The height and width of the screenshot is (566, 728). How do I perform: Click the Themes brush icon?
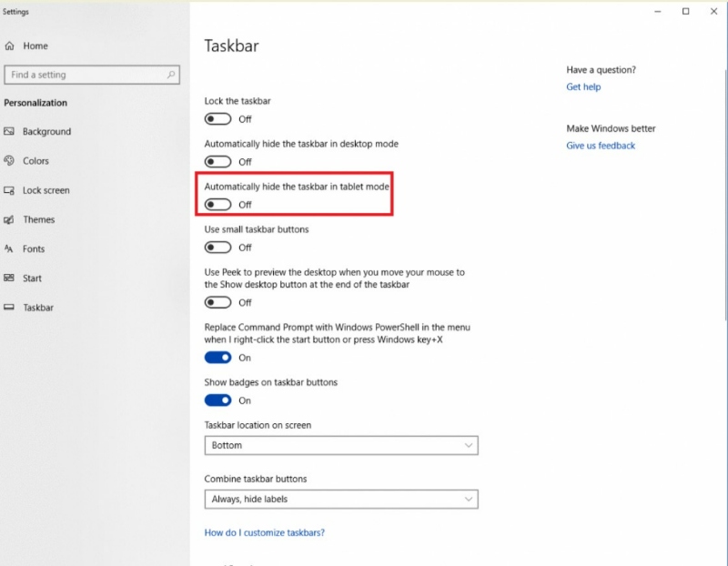coord(9,219)
